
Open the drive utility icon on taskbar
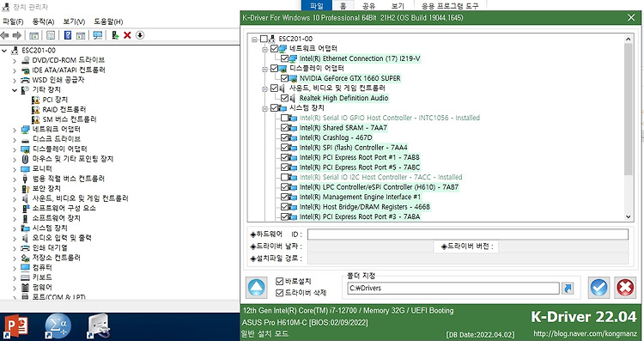pos(99,326)
